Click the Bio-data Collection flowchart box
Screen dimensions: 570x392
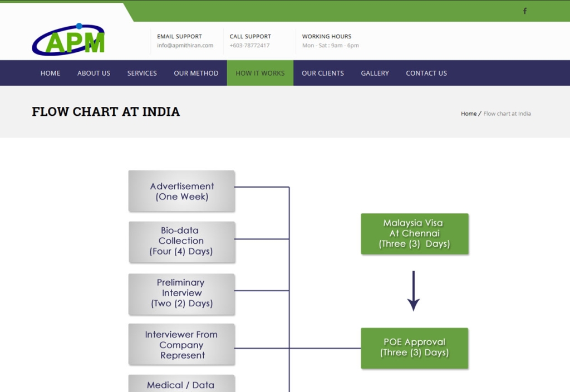coord(181,241)
